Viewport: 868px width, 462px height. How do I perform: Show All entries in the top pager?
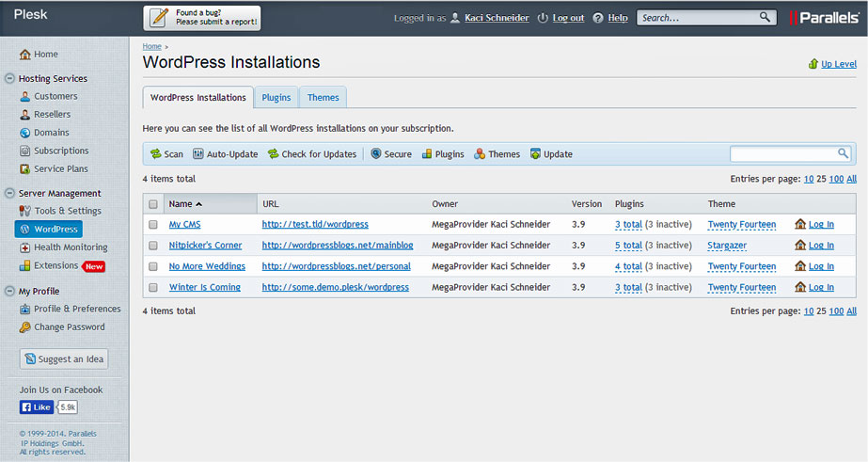pos(851,179)
